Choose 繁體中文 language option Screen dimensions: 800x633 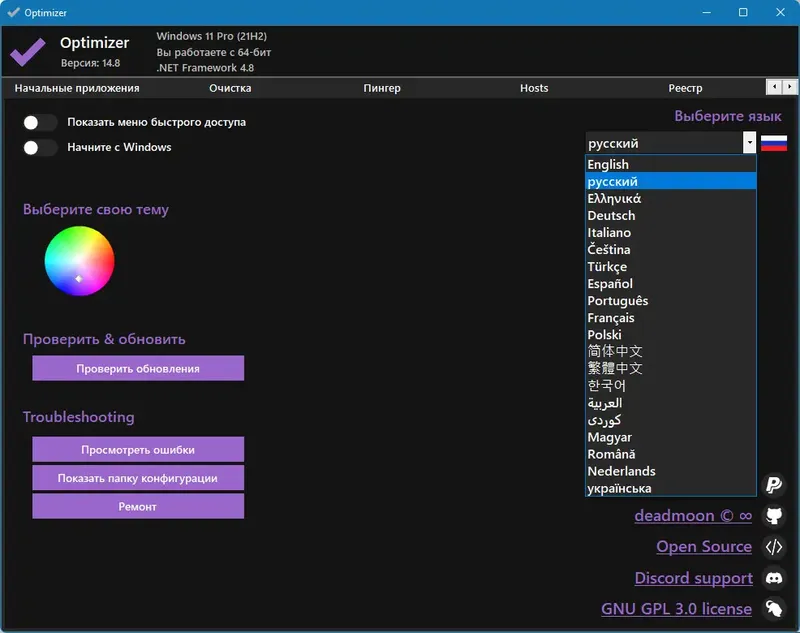coord(670,368)
